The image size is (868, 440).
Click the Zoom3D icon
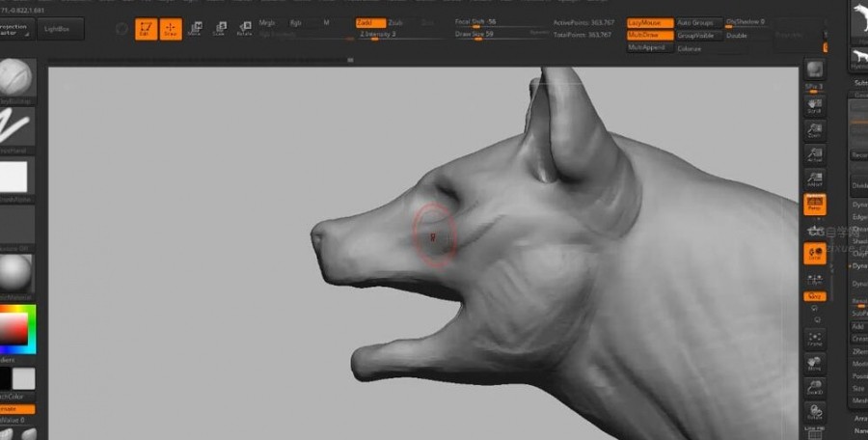(815, 389)
